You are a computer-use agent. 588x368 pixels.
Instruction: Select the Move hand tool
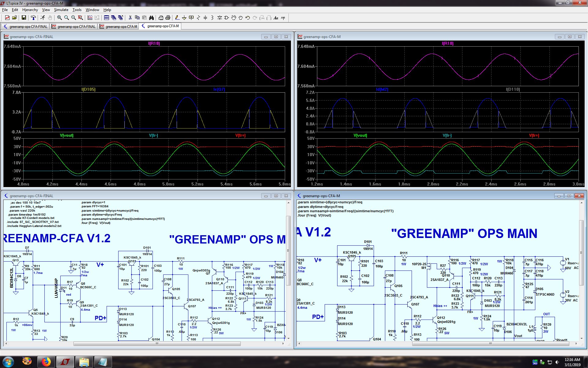click(x=234, y=18)
